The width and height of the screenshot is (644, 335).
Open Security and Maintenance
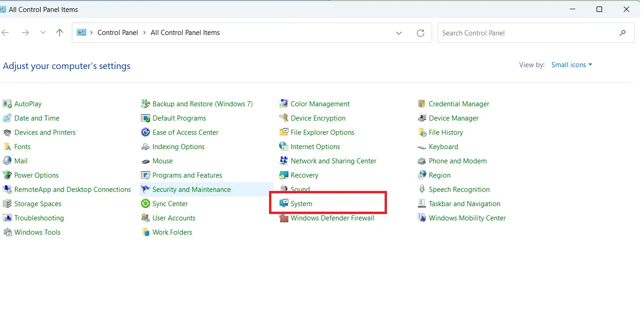[191, 189]
